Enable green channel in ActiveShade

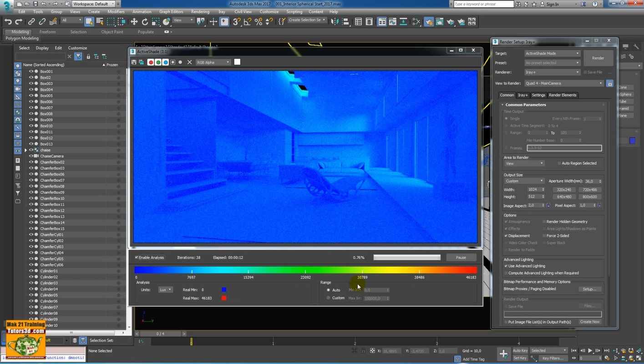(x=158, y=62)
